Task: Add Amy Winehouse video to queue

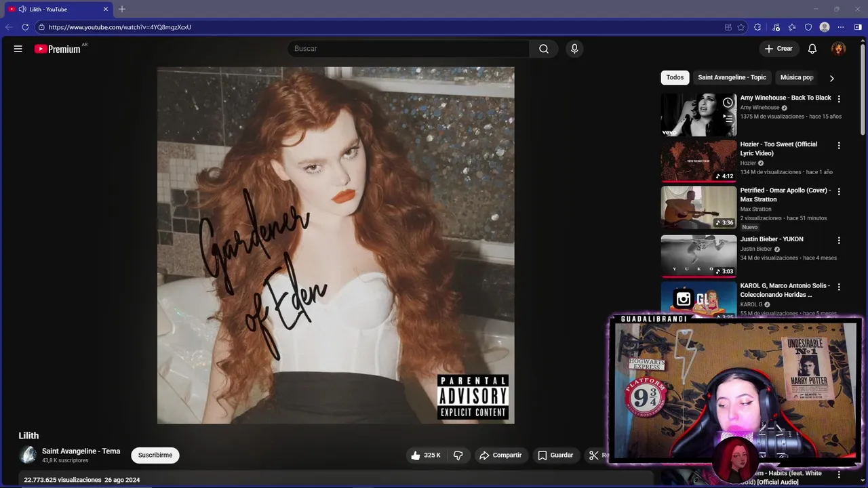Action: (728, 119)
